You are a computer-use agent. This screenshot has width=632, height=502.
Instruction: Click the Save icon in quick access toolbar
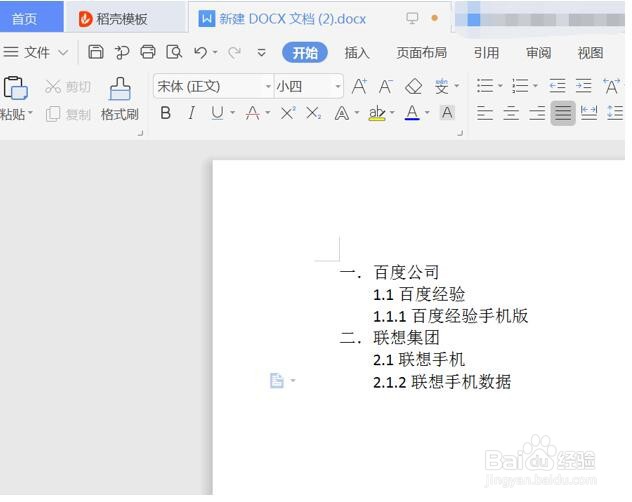tap(96, 52)
